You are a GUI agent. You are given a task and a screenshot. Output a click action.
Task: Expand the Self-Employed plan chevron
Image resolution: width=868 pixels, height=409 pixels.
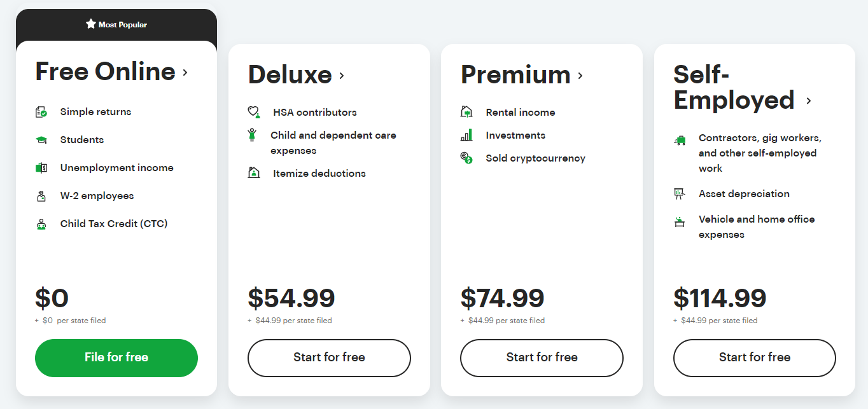pos(810,101)
